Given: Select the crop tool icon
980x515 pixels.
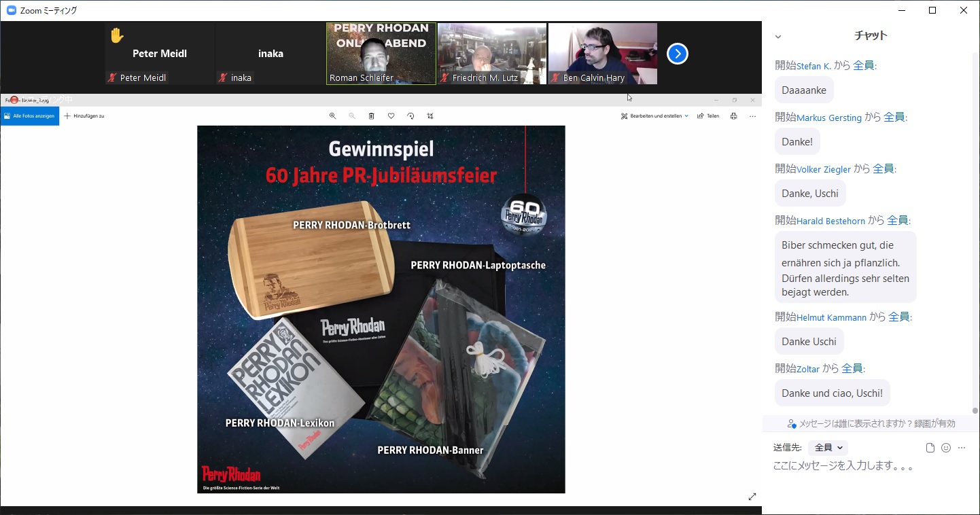Looking at the screenshot, I should (430, 116).
